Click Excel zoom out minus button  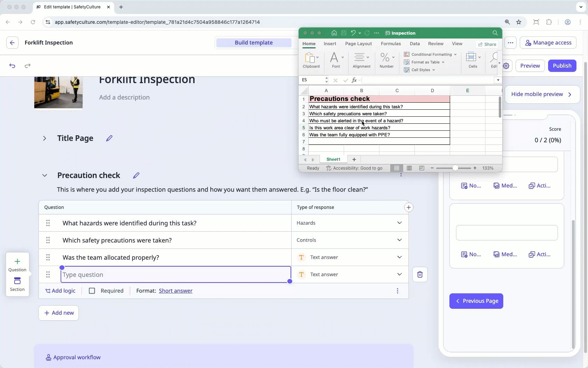pos(432,168)
